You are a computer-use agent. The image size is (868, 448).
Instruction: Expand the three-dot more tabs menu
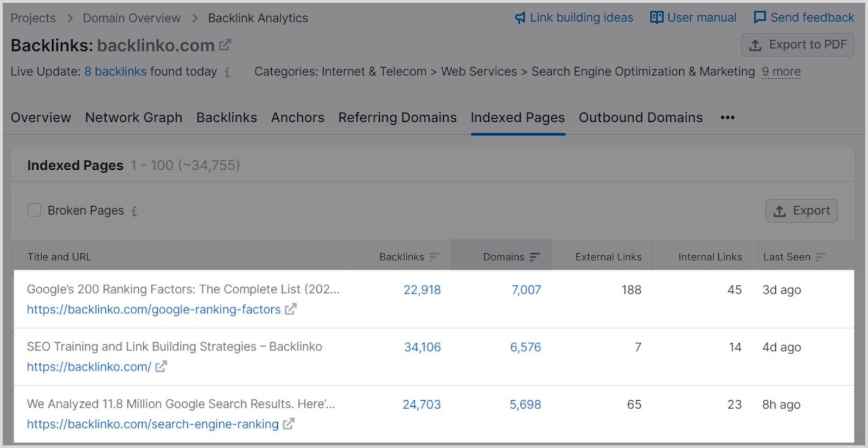727,118
